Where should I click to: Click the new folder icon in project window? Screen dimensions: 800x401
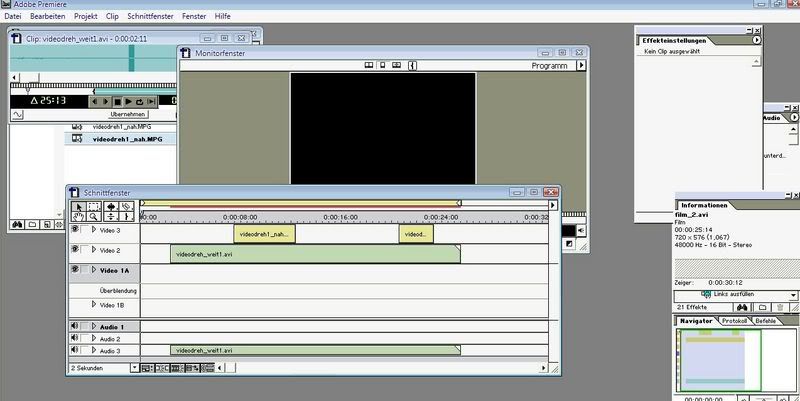pos(32,224)
